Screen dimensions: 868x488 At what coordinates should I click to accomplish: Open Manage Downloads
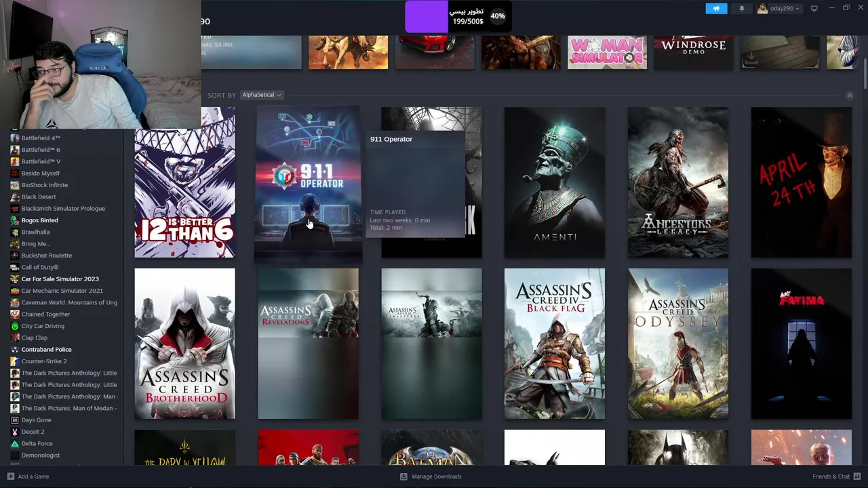tap(431, 476)
